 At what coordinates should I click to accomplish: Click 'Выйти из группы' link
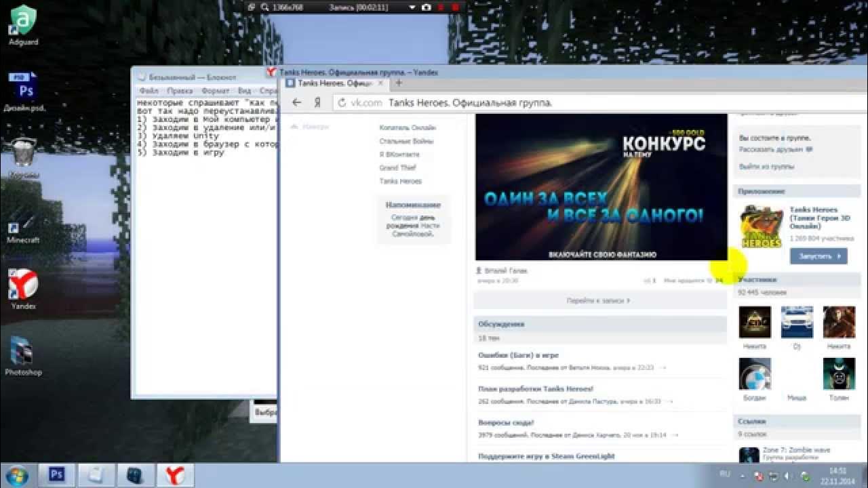pyautogui.click(x=766, y=167)
